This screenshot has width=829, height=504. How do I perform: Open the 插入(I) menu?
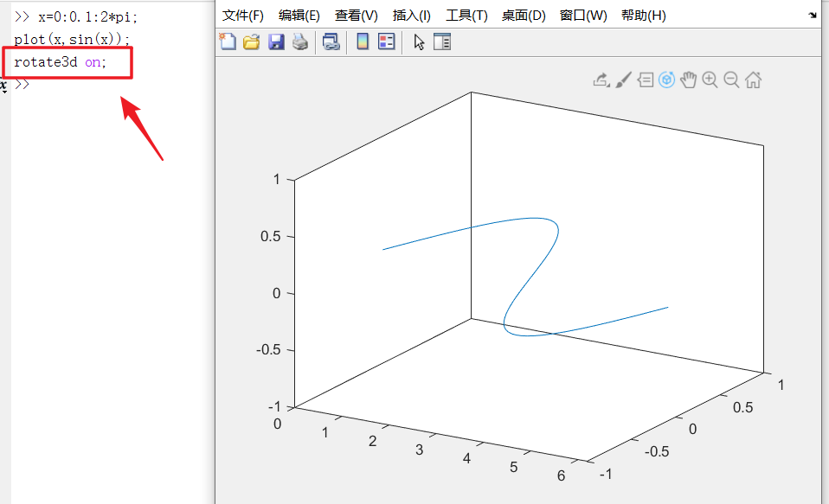(412, 15)
